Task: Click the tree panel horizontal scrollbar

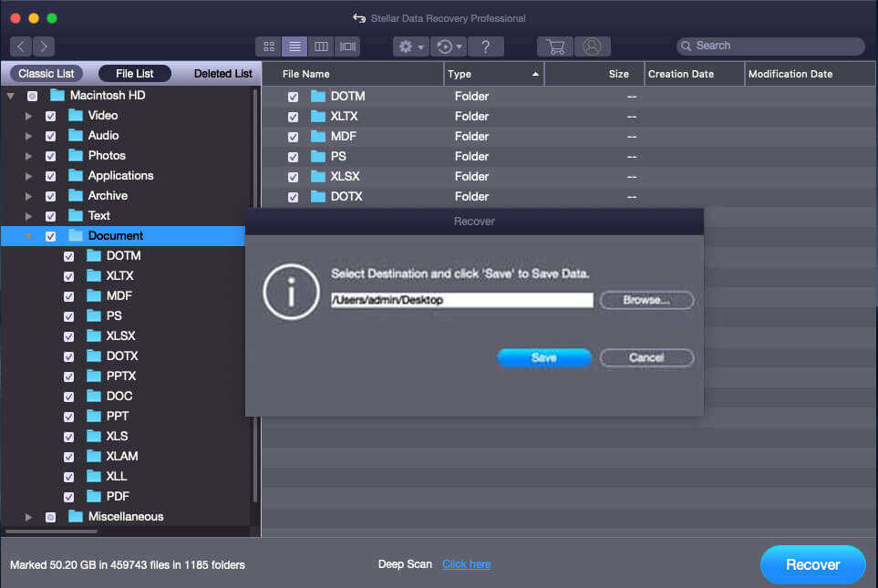Action: click(x=52, y=531)
